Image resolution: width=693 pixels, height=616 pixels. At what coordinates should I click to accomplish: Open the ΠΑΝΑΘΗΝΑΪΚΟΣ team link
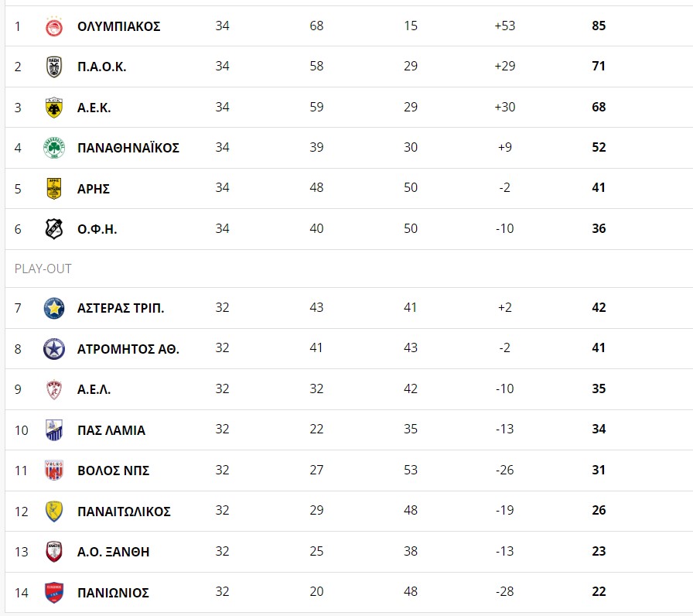(128, 148)
